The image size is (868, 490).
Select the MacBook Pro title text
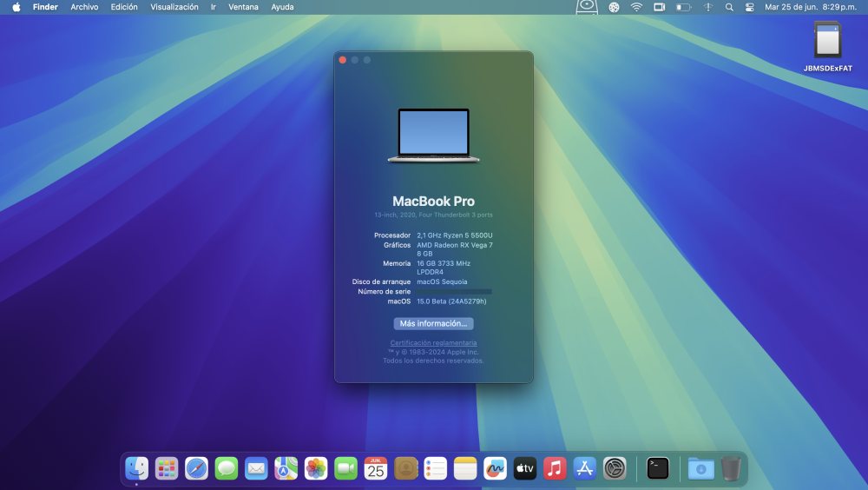[x=433, y=202]
